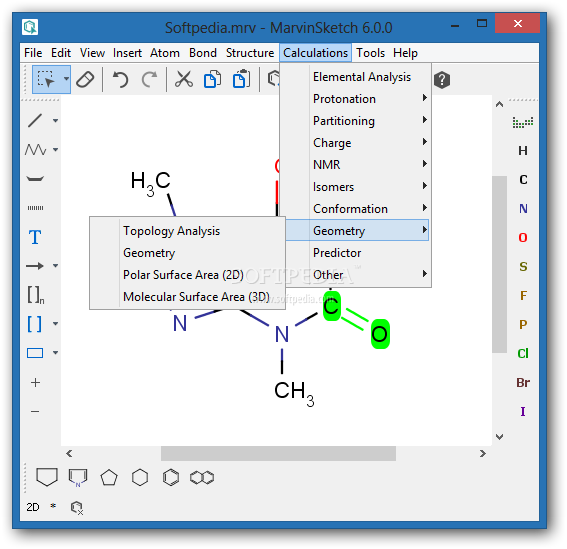Insert the open pentagon template at bottom left

(x=47, y=477)
